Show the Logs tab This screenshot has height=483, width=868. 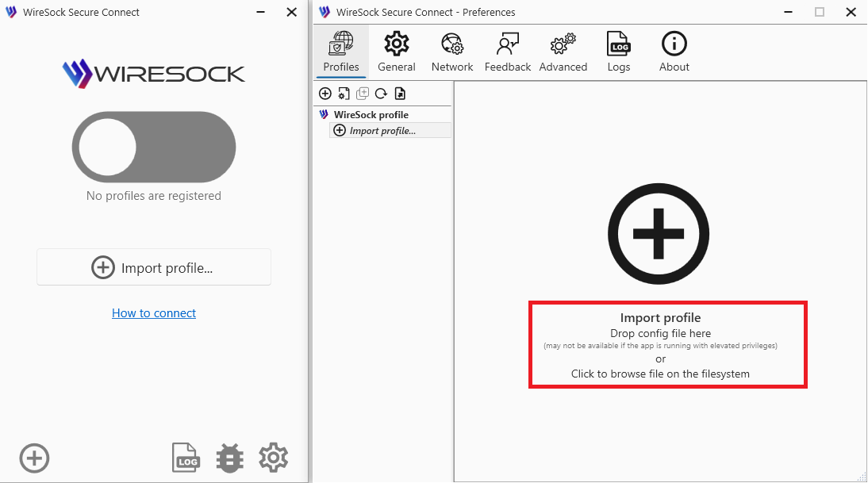pyautogui.click(x=619, y=52)
